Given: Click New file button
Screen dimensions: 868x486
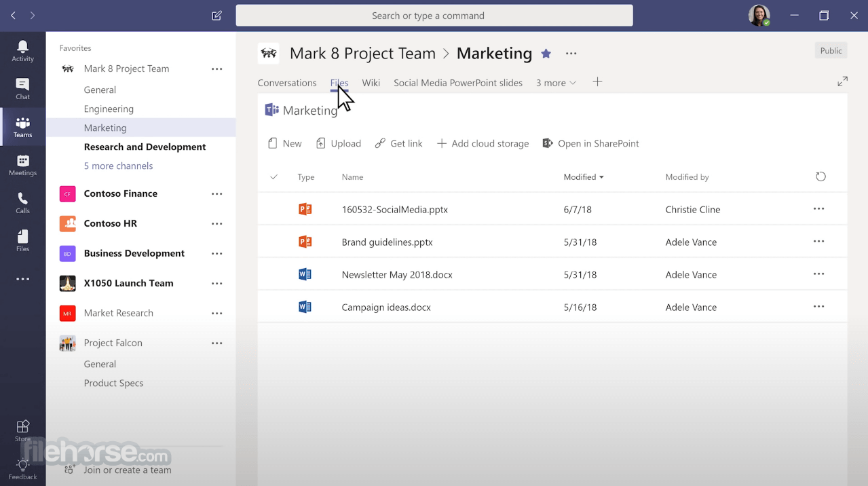Looking at the screenshot, I should coord(284,143).
